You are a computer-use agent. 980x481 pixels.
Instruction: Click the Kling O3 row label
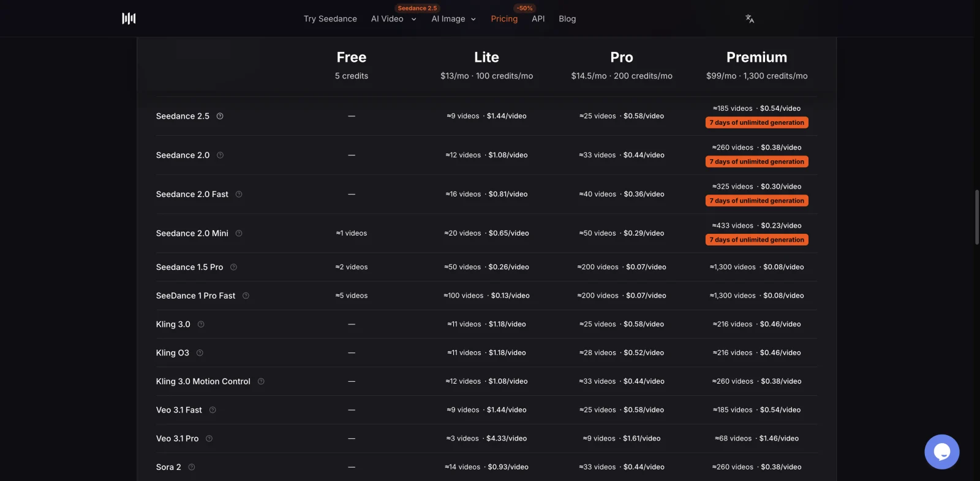[x=173, y=353]
